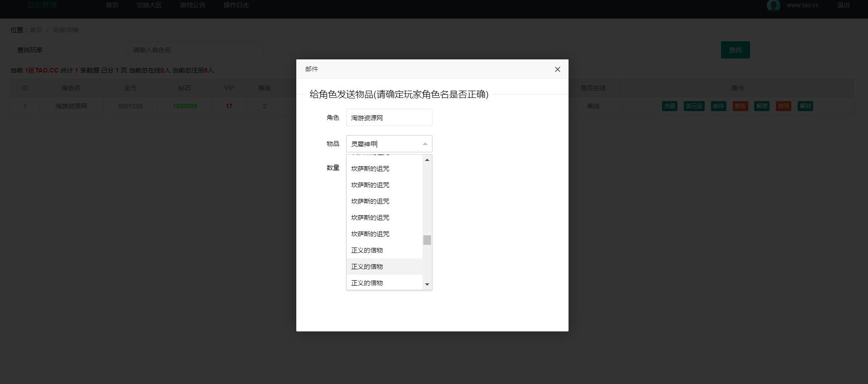The width and height of the screenshot is (868, 384).
Task: Collapse the 物品 dropdown arrow
Action: pyautogui.click(x=425, y=144)
